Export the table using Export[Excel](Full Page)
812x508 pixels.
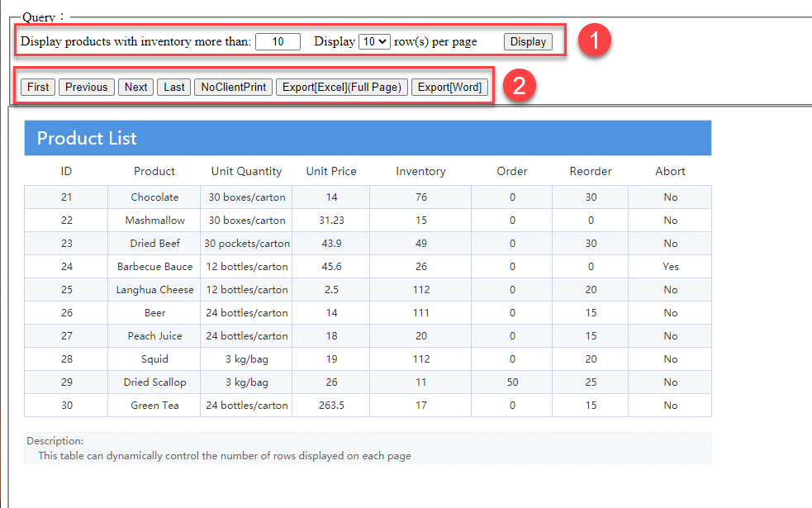(x=341, y=86)
